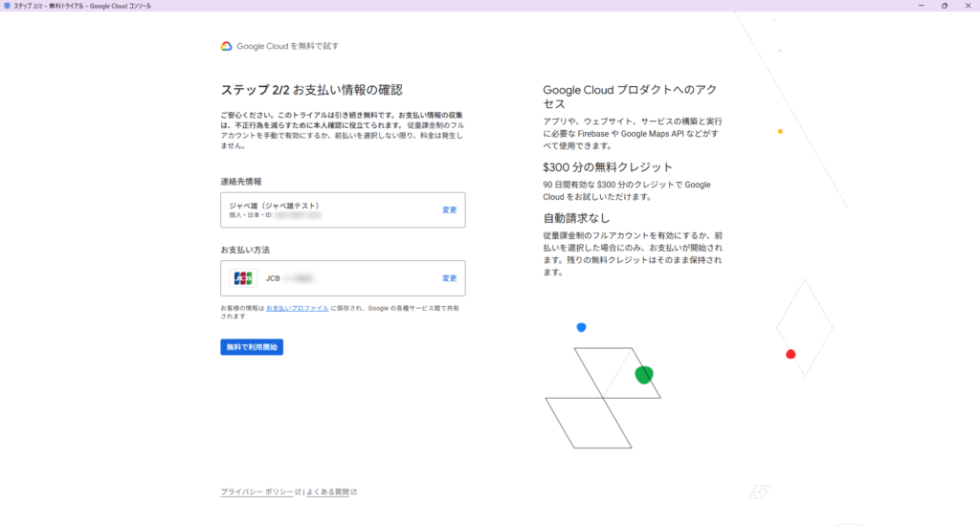
Task: Click the JCB card brand icon
Action: 244,278
